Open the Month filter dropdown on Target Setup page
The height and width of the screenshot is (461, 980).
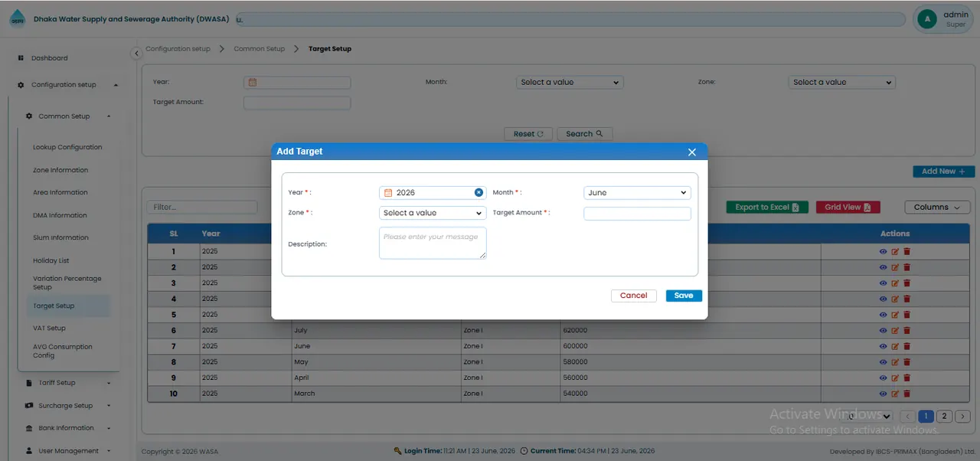tap(570, 82)
